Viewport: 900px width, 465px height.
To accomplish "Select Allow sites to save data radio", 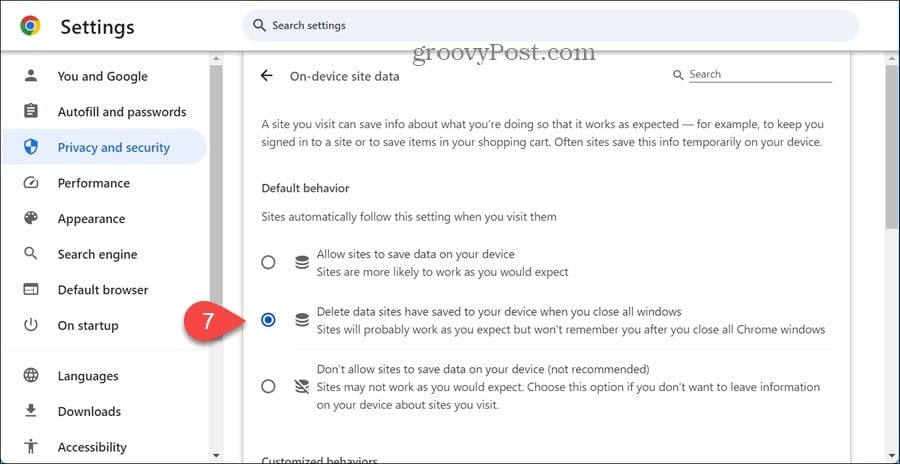I will click(x=268, y=262).
